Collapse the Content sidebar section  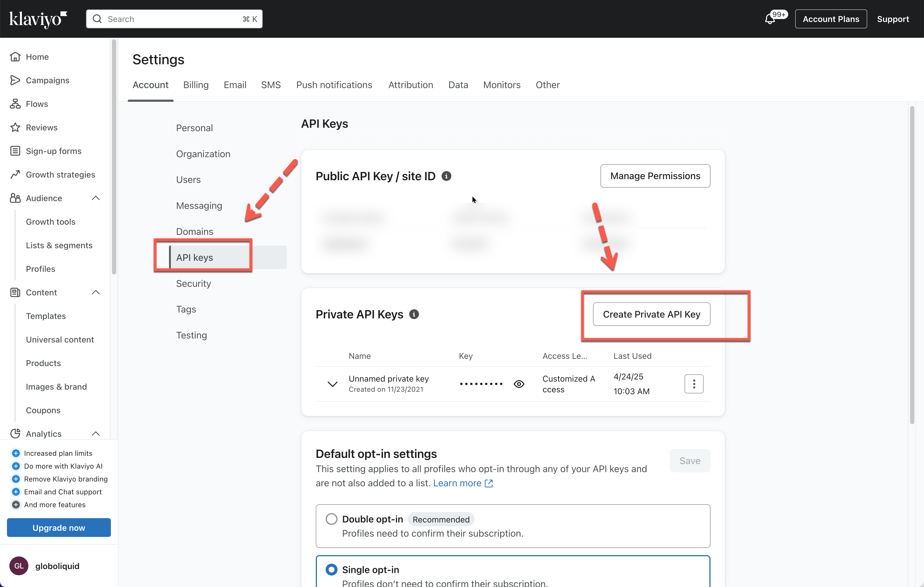96,292
